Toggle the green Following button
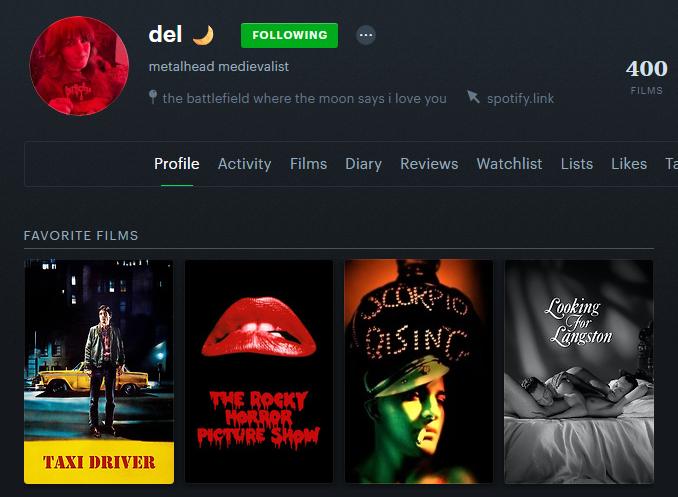The width and height of the screenshot is (678, 497). (289, 35)
